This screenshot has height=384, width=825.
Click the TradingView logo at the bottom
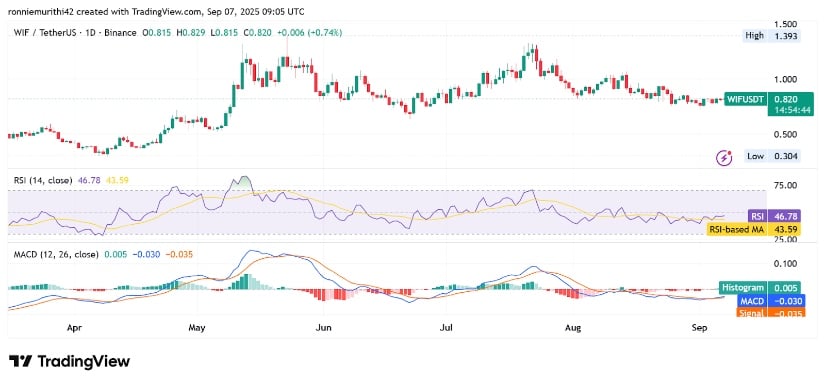click(69, 361)
